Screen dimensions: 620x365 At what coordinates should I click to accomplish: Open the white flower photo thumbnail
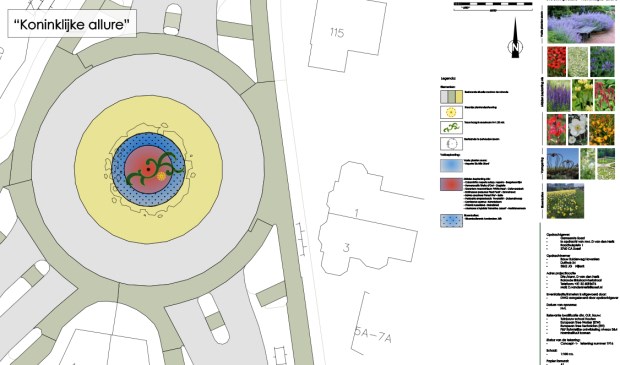(577, 129)
